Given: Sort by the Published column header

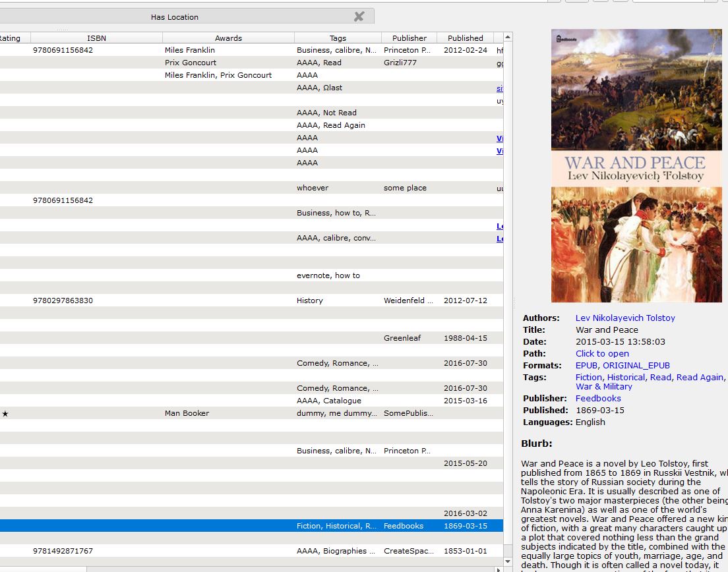Looking at the screenshot, I should 465,38.
